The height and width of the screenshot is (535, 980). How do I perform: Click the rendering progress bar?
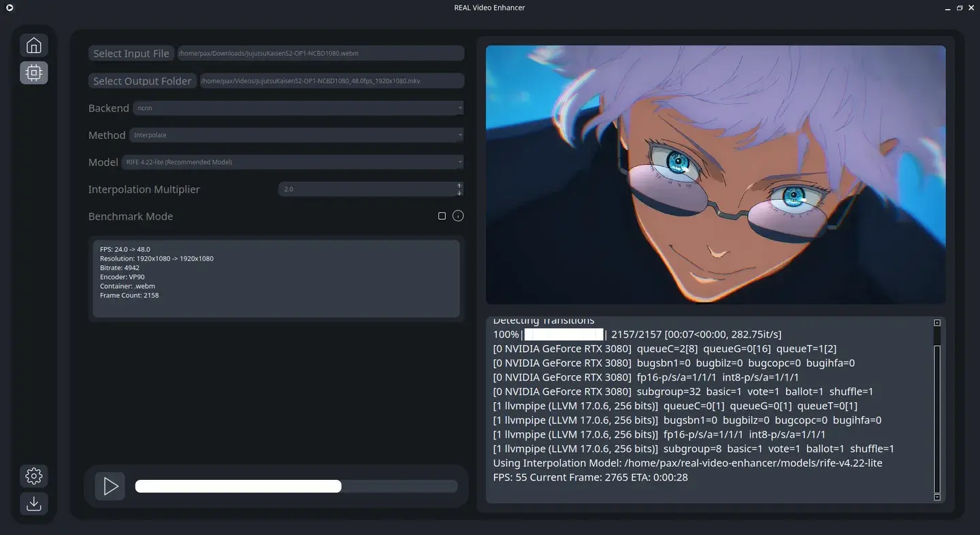click(x=296, y=486)
